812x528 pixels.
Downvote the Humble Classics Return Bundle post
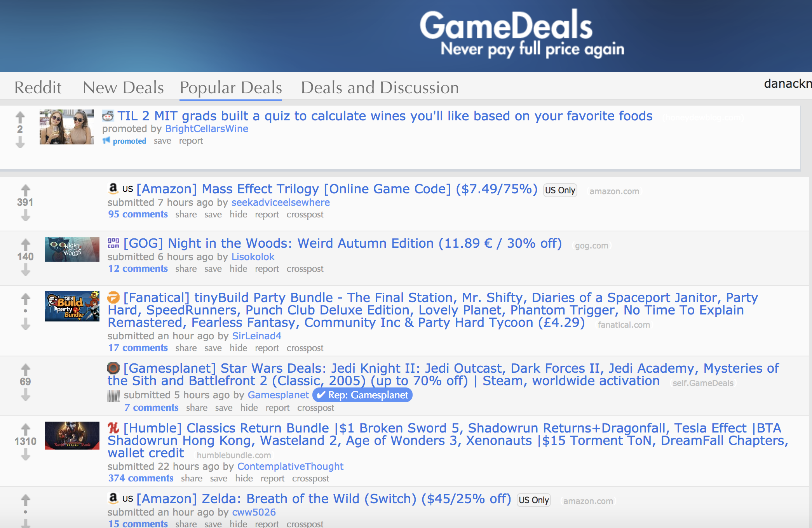pyautogui.click(x=25, y=454)
